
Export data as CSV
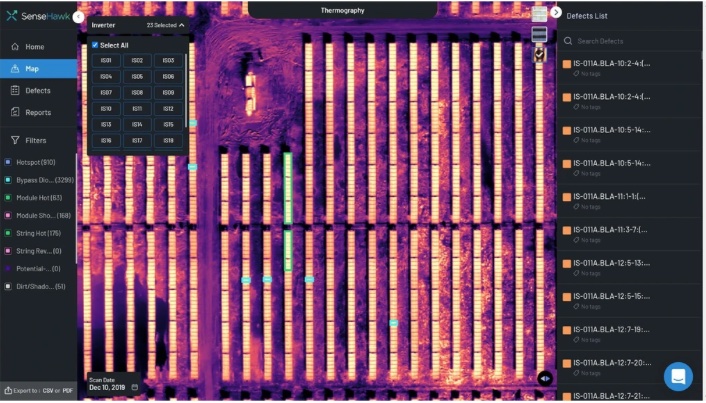coord(48,390)
